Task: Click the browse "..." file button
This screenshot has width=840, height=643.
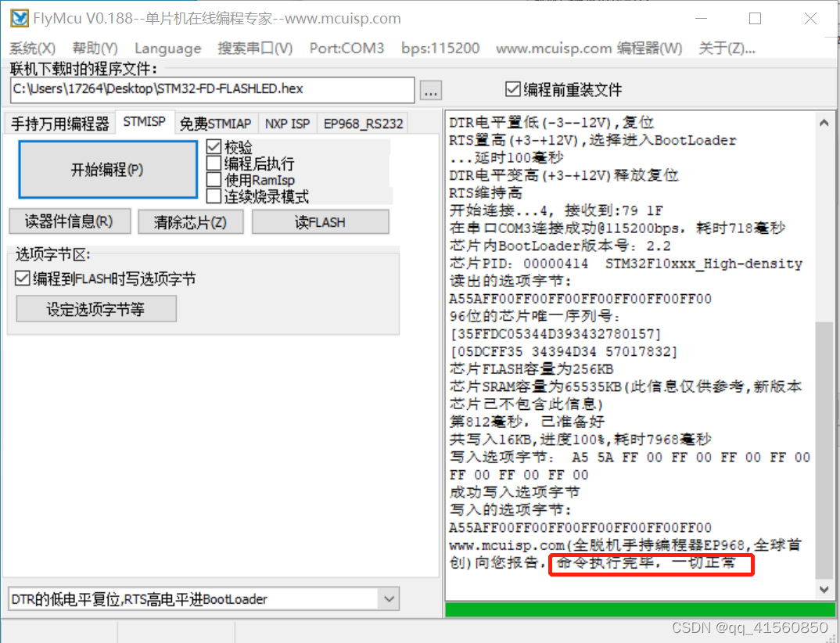Action: point(431,91)
